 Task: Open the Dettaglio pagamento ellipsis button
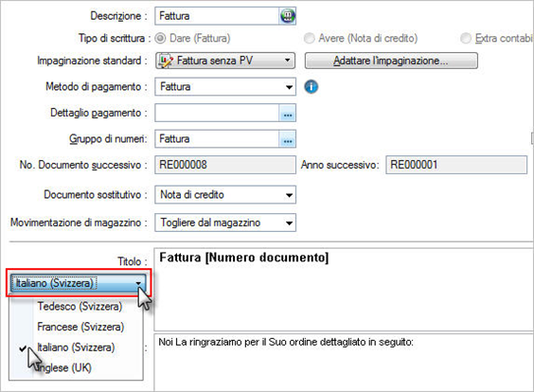click(x=288, y=113)
